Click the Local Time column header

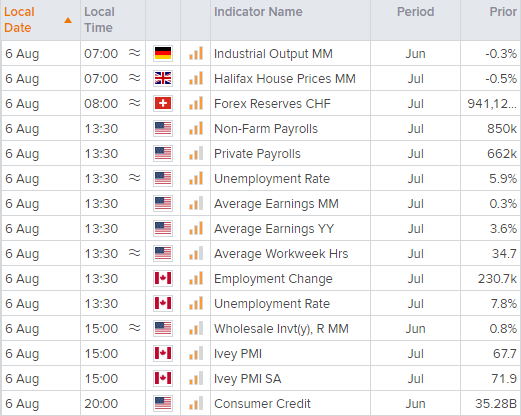99,20
